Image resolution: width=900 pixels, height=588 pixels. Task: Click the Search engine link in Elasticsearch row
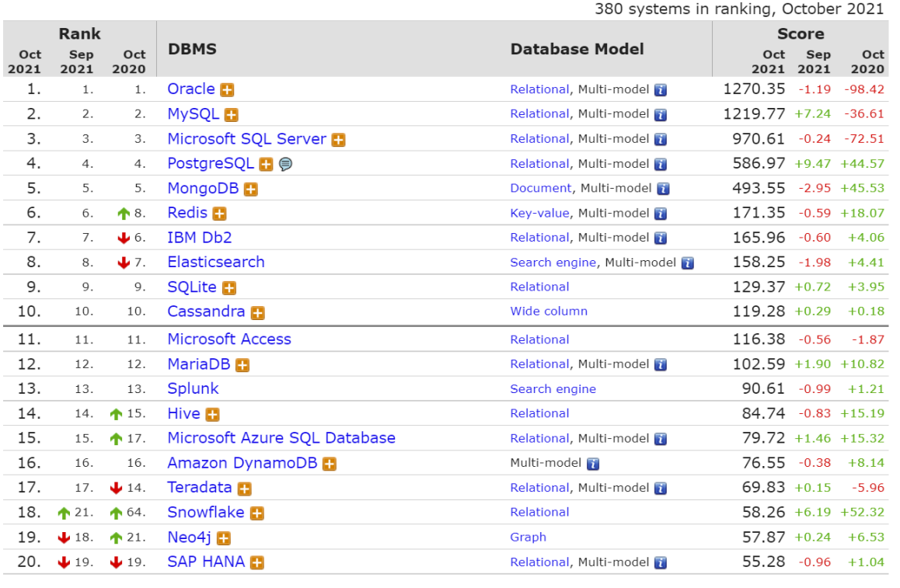pos(553,263)
